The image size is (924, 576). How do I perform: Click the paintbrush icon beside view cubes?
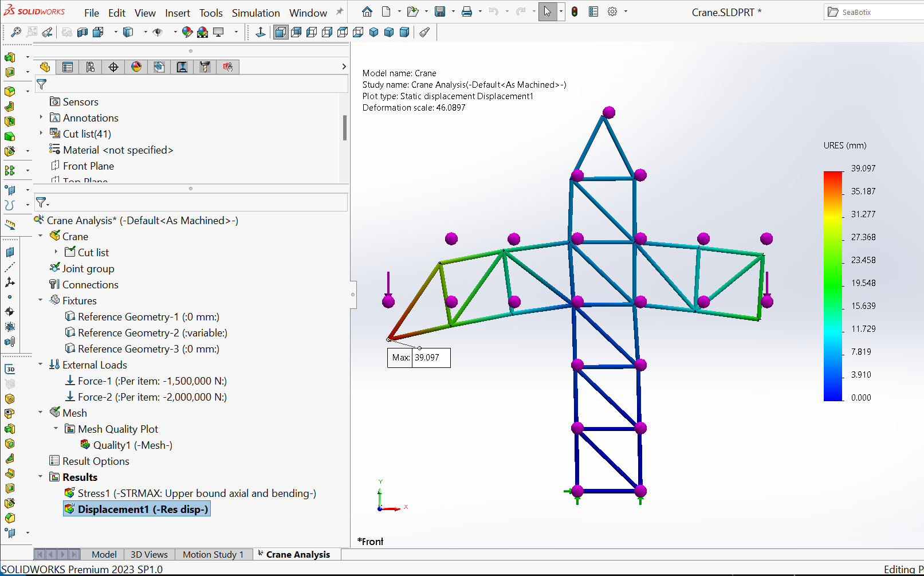click(x=424, y=32)
